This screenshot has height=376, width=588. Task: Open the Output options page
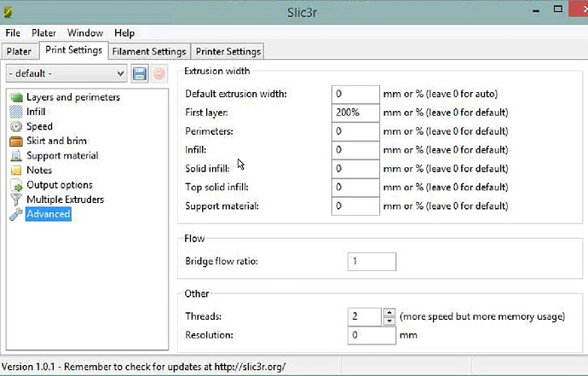click(x=60, y=185)
